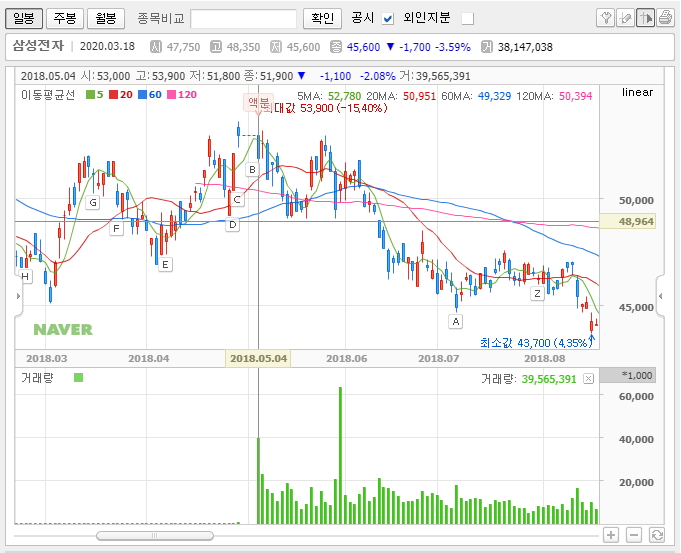The image size is (681, 553).
Task: Close the 거래량 volume panel
Action: point(588,379)
